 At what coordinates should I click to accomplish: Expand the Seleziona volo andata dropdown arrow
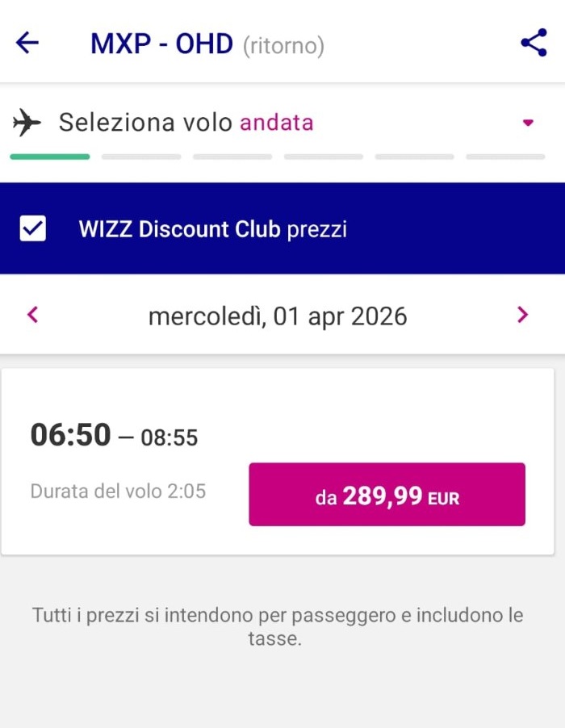coord(528,123)
